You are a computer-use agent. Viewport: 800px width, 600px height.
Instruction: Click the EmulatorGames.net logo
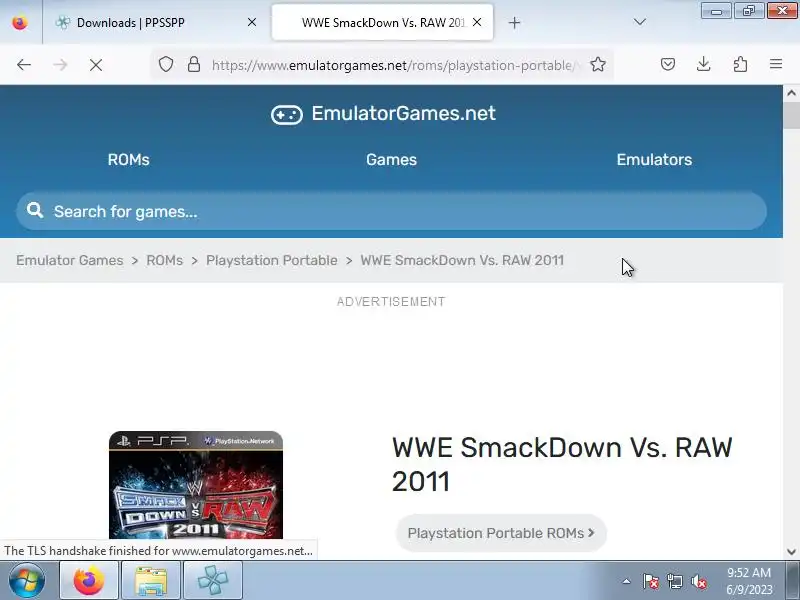[383, 113]
